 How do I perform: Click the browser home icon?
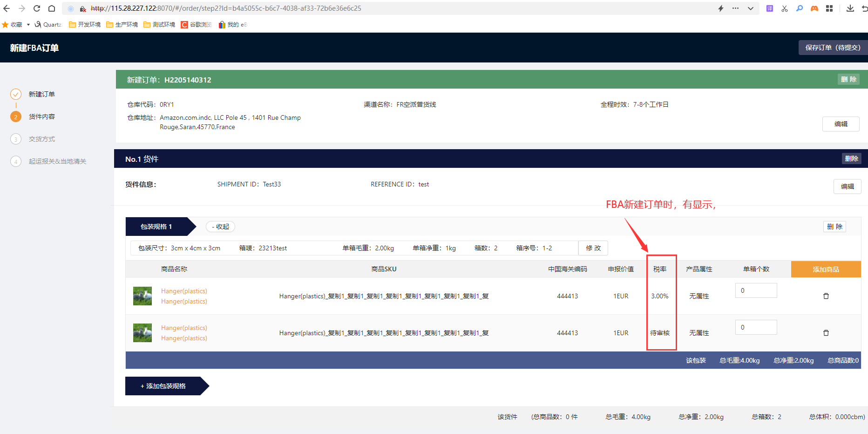pyautogui.click(x=52, y=8)
